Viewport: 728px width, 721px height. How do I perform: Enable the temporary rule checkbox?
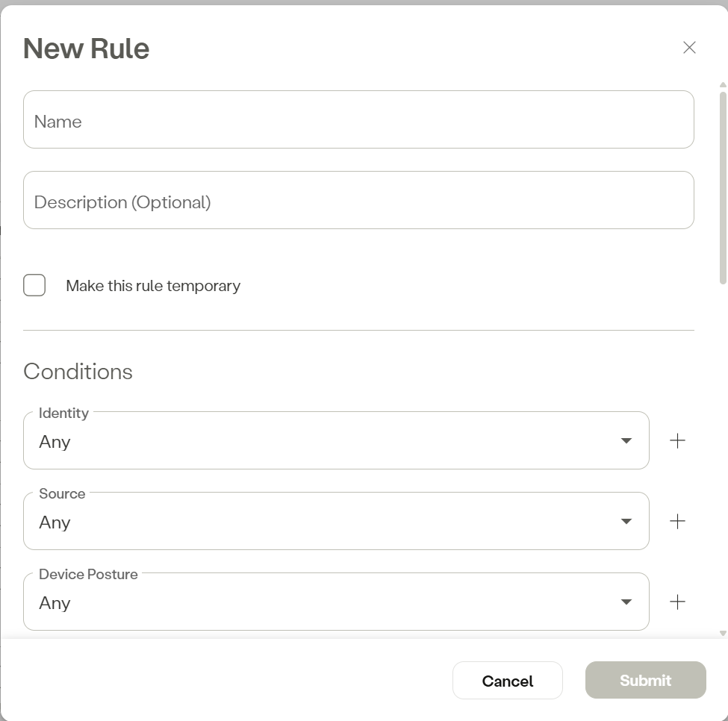pos(34,285)
